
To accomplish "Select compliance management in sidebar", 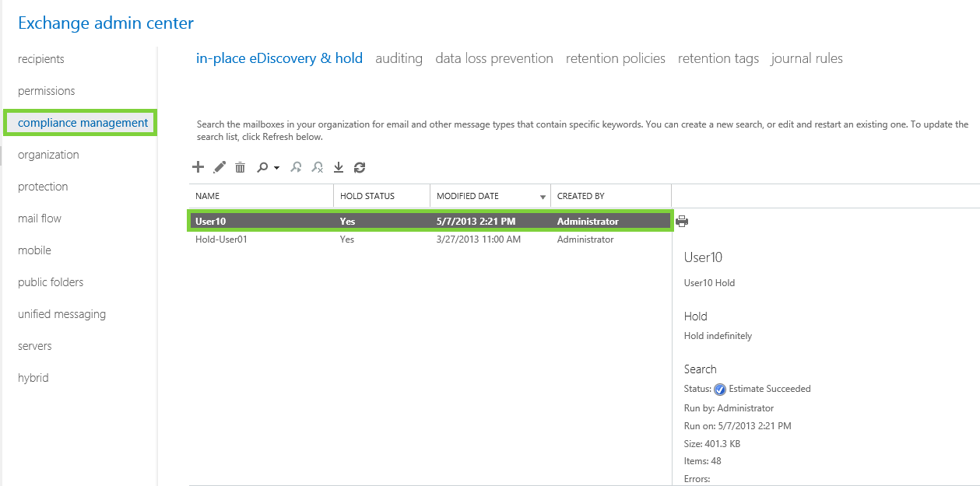I will tap(83, 123).
